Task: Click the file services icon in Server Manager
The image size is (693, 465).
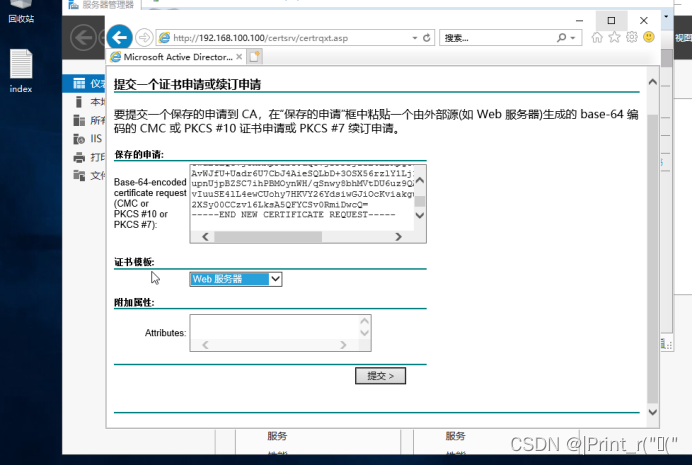Action: pyautogui.click(x=79, y=175)
